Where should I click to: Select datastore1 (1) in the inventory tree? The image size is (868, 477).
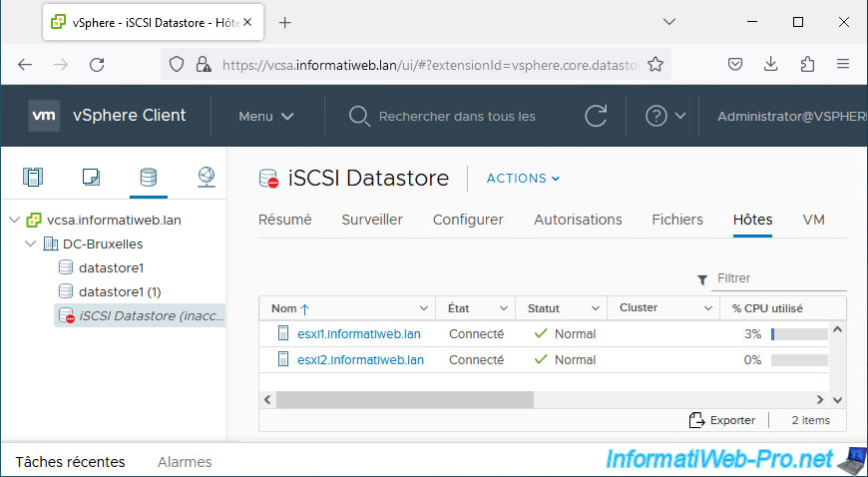pyautogui.click(x=119, y=291)
